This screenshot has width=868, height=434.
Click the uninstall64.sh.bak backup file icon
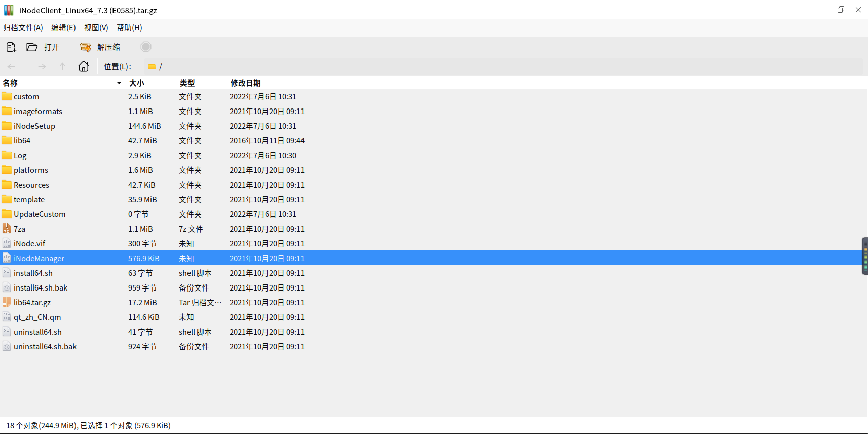pos(7,346)
